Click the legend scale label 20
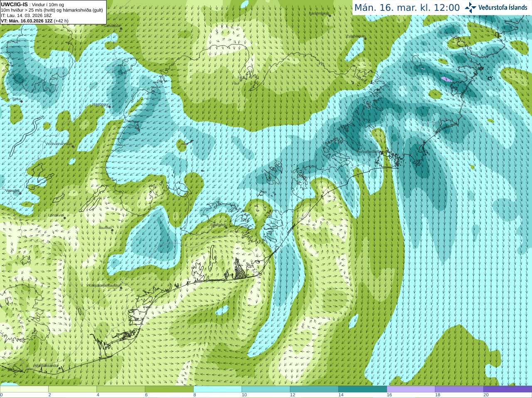This screenshot has width=532, height=398. click(486, 395)
